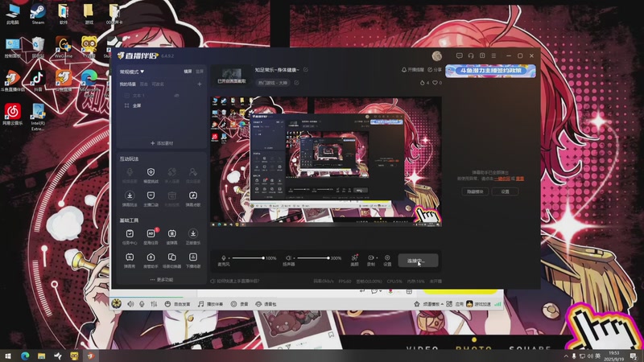
Task: Click the message bubble icon in title bar
Action: pyautogui.click(x=459, y=56)
